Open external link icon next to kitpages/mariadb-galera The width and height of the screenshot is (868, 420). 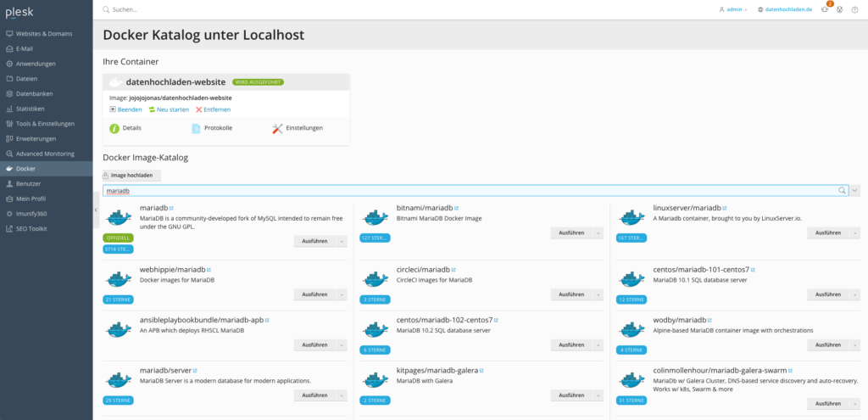point(481,371)
